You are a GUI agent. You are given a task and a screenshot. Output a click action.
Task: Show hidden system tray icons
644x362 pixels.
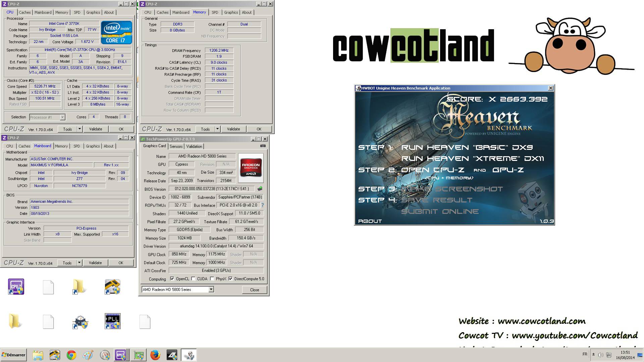(593, 355)
